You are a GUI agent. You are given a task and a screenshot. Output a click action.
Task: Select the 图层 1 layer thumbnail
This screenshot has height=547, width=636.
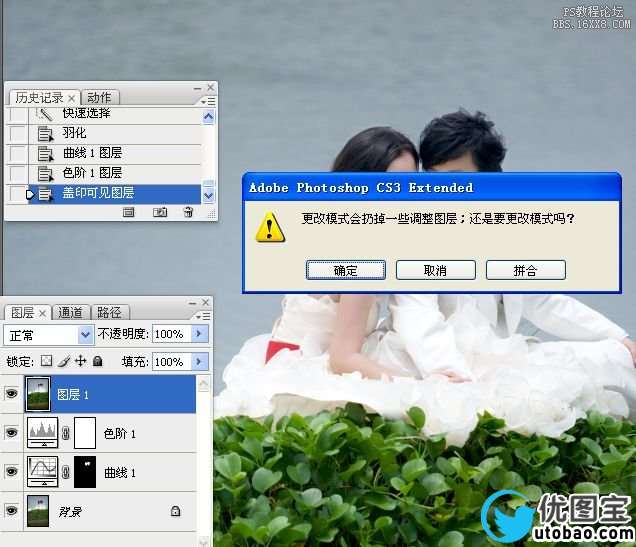38,394
